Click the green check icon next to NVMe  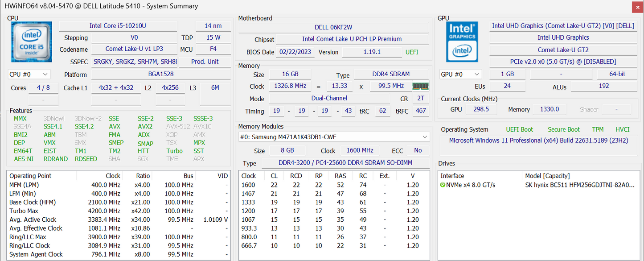[x=443, y=185]
